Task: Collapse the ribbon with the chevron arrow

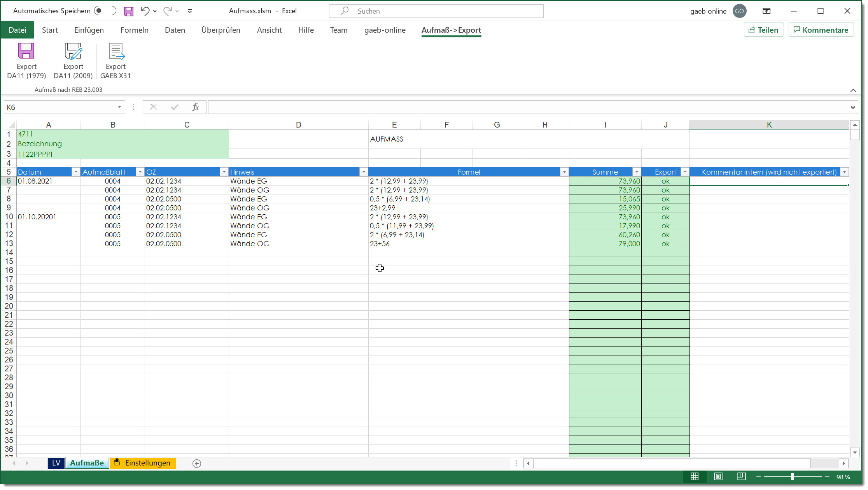Action: click(853, 90)
